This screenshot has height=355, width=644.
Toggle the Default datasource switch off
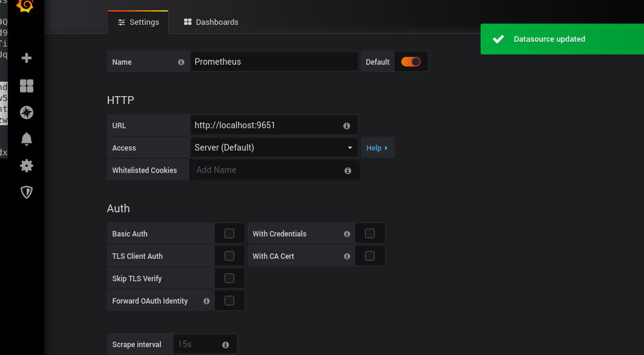click(x=411, y=62)
